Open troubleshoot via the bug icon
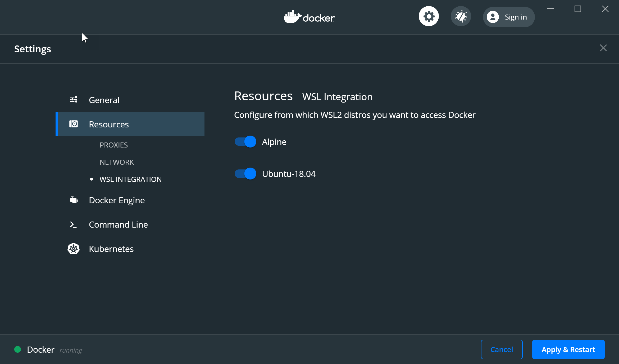 [x=461, y=16]
